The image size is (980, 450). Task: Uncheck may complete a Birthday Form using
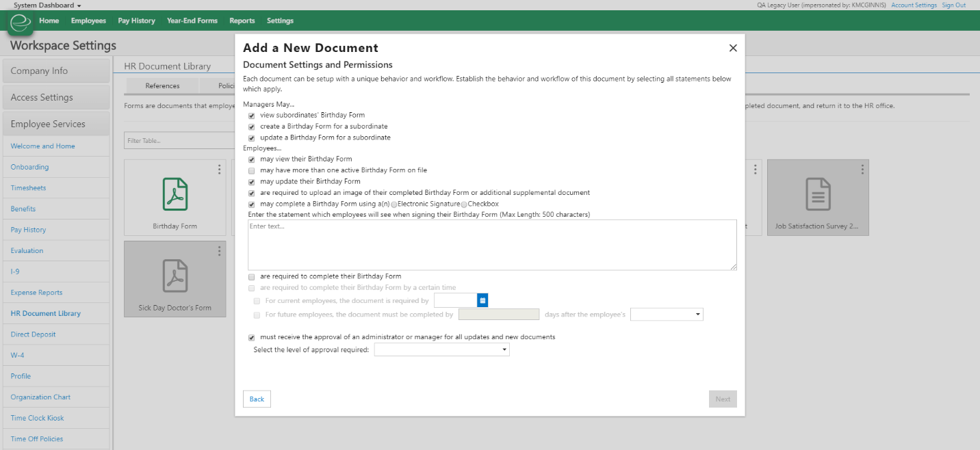coord(252,204)
